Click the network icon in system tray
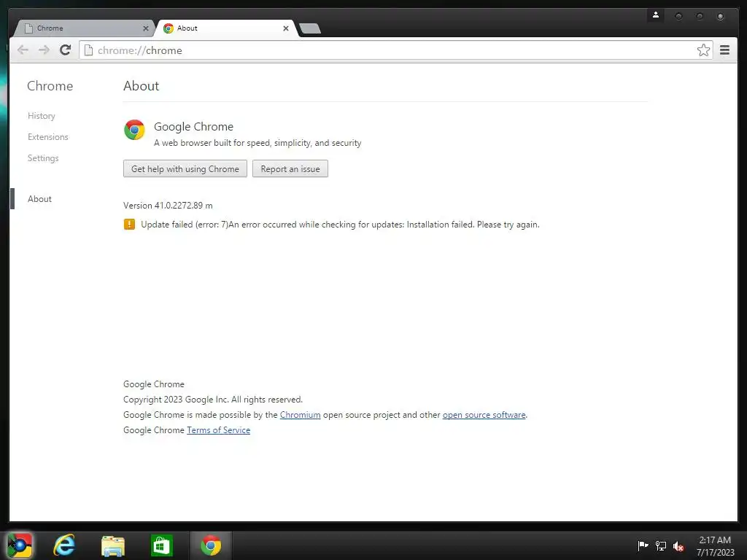This screenshot has width=747, height=560. pos(661,545)
